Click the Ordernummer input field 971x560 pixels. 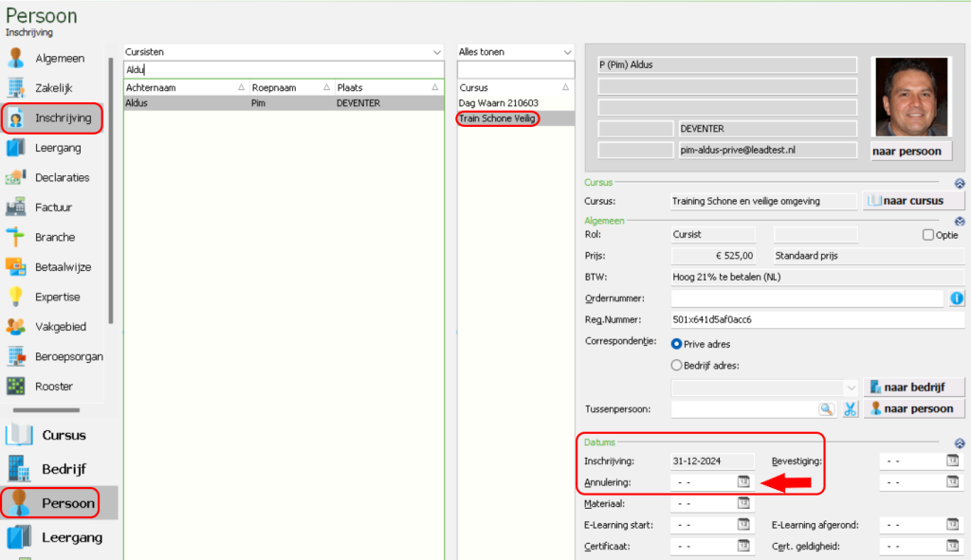pyautogui.click(x=808, y=298)
